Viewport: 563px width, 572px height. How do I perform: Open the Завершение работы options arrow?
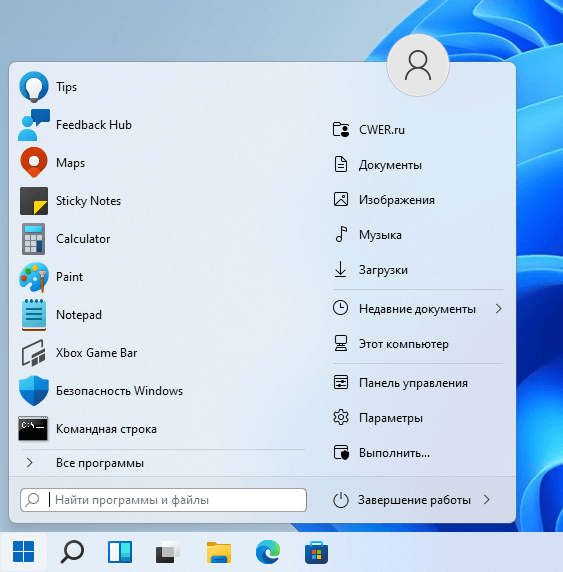click(x=486, y=500)
